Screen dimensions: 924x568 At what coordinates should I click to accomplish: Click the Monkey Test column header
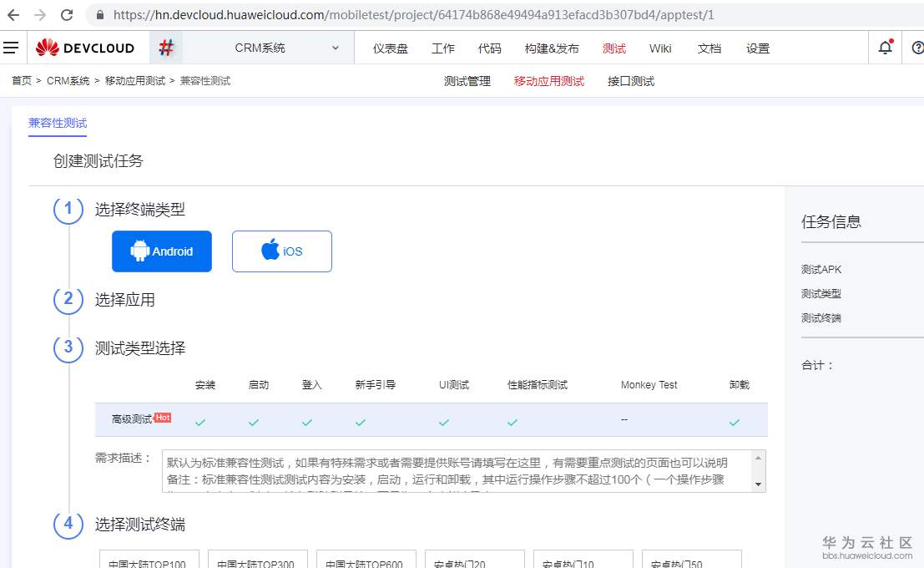click(649, 384)
